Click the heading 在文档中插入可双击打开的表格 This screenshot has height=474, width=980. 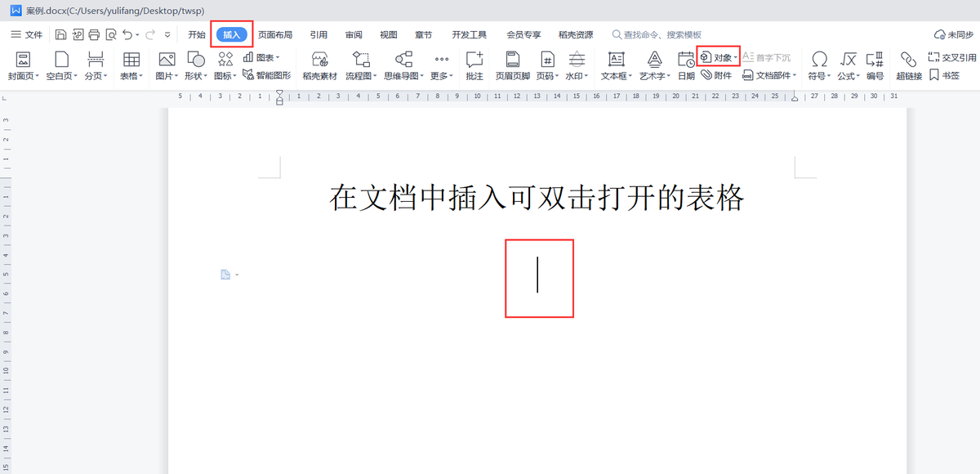click(537, 197)
